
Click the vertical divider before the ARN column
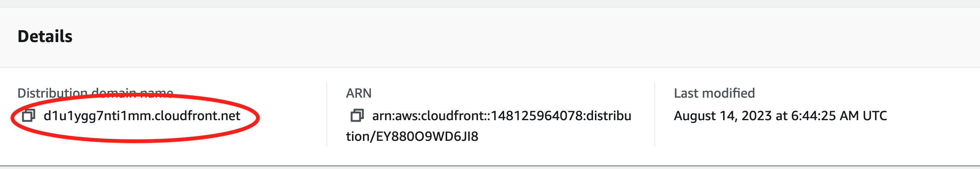click(x=327, y=114)
